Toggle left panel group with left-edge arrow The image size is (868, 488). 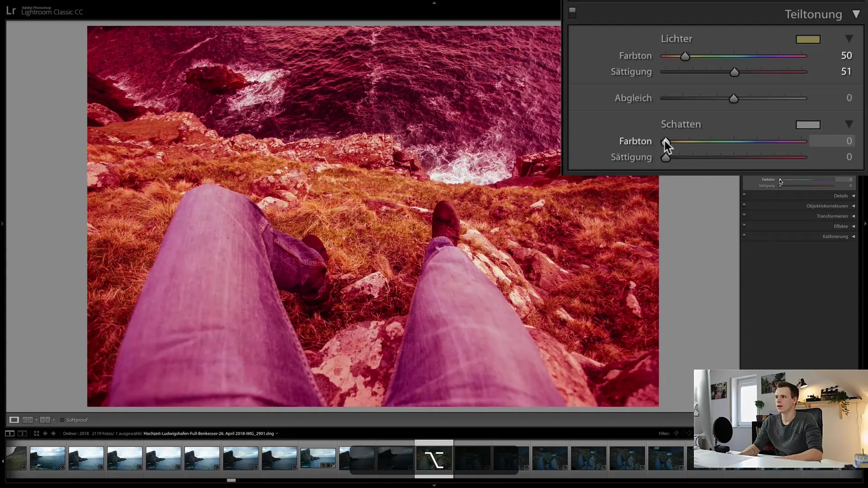point(2,223)
